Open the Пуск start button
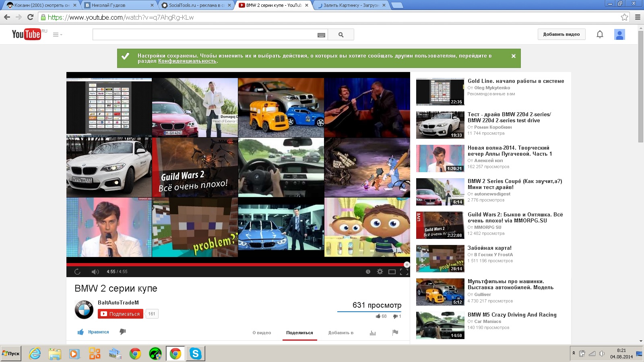 (x=11, y=354)
